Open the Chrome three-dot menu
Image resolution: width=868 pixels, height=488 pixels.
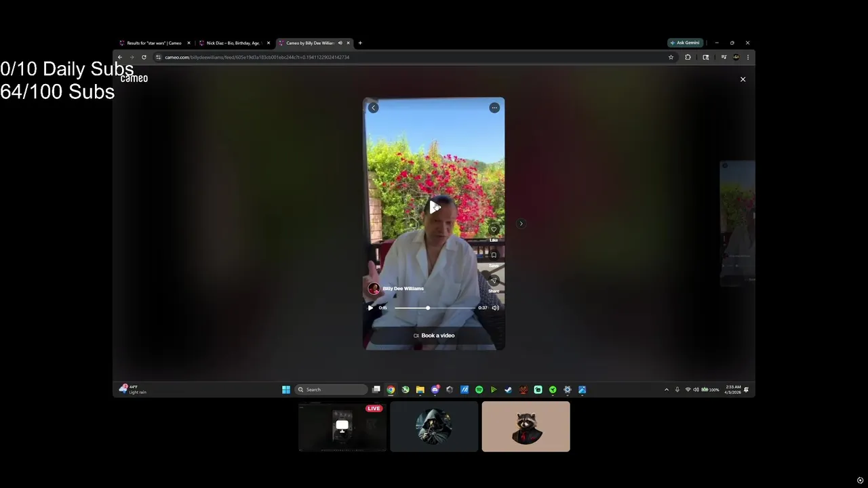point(748,58)
